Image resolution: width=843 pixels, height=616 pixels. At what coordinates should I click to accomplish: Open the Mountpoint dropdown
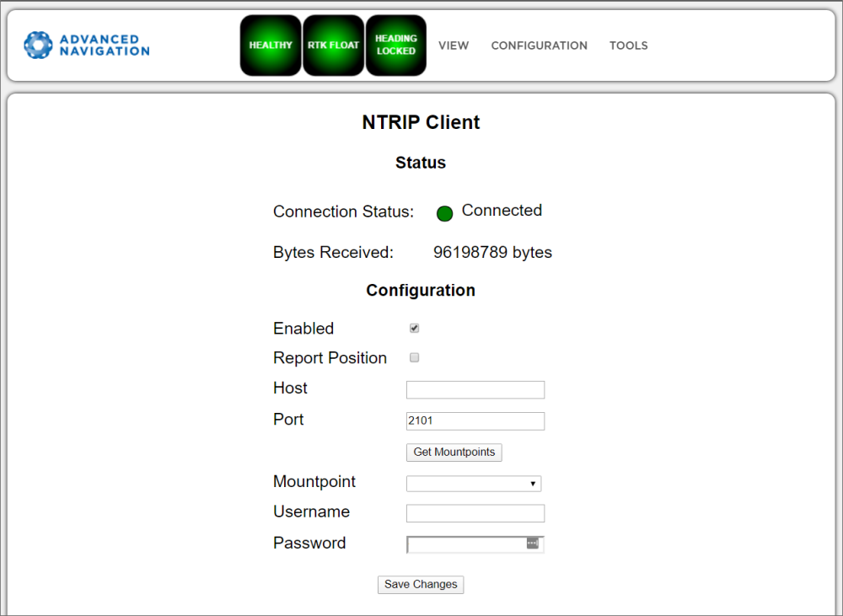pos(474,484)
